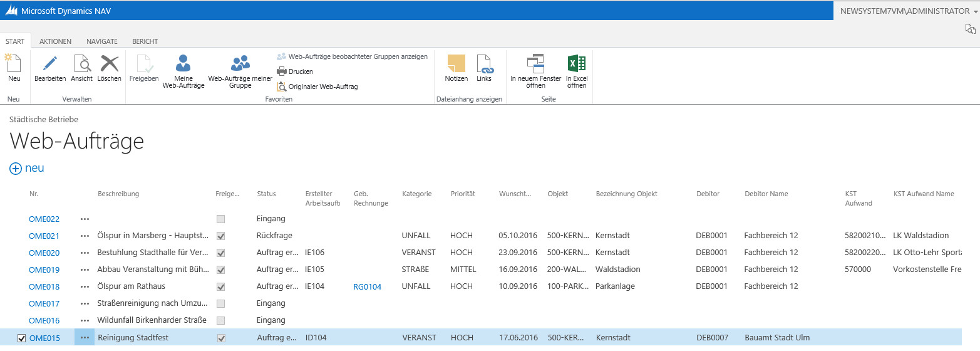Switch to the BERICHT ribbon tab

coord(145,41)
